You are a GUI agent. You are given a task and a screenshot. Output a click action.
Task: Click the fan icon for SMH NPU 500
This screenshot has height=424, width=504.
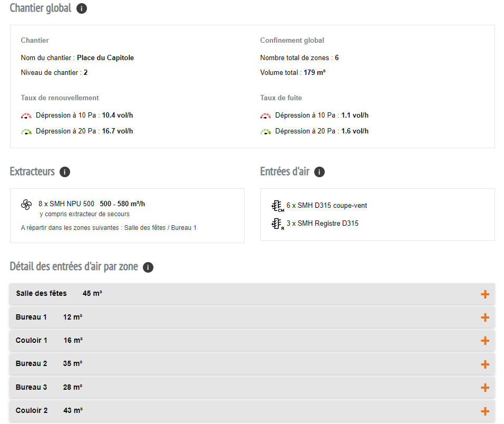[x=26, y=205]
